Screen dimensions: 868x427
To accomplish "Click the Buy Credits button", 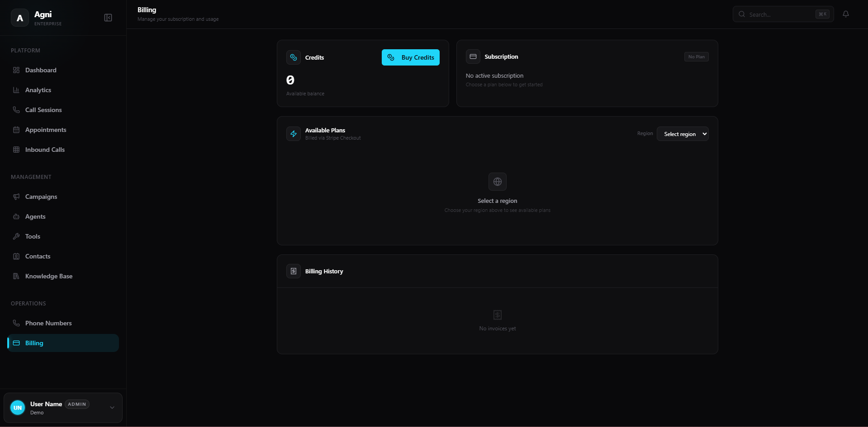I will pyautogui.click(x=410, y=57).
